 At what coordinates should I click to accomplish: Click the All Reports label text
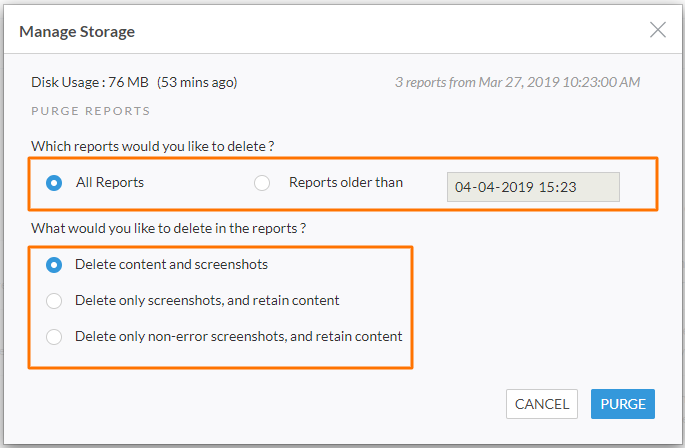click(x=110, y=182)
